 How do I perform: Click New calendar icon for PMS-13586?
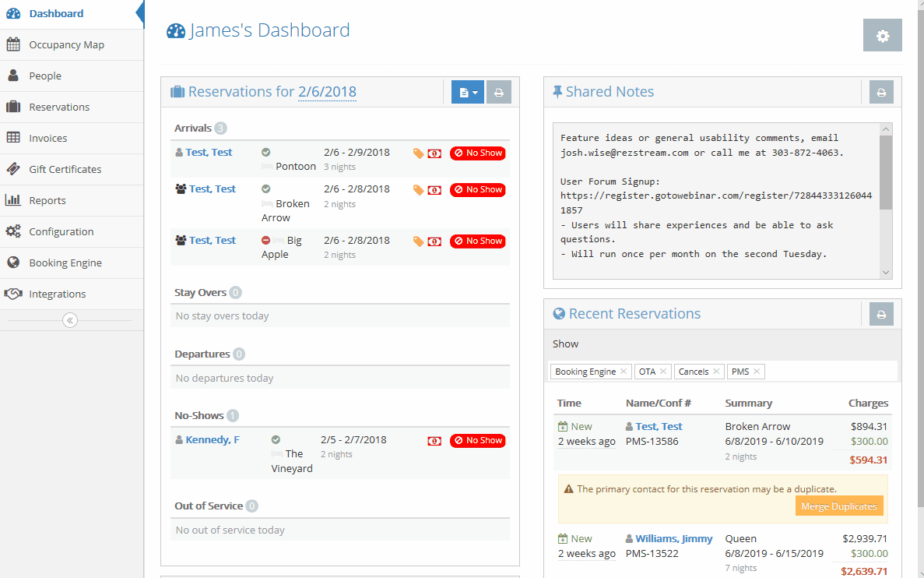point(563,426)
